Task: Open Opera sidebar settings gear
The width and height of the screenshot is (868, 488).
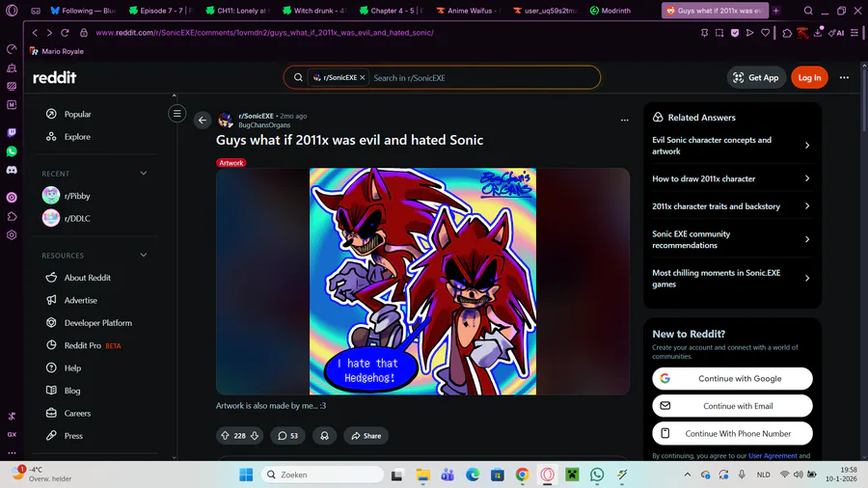Action: tap(12, 234)
